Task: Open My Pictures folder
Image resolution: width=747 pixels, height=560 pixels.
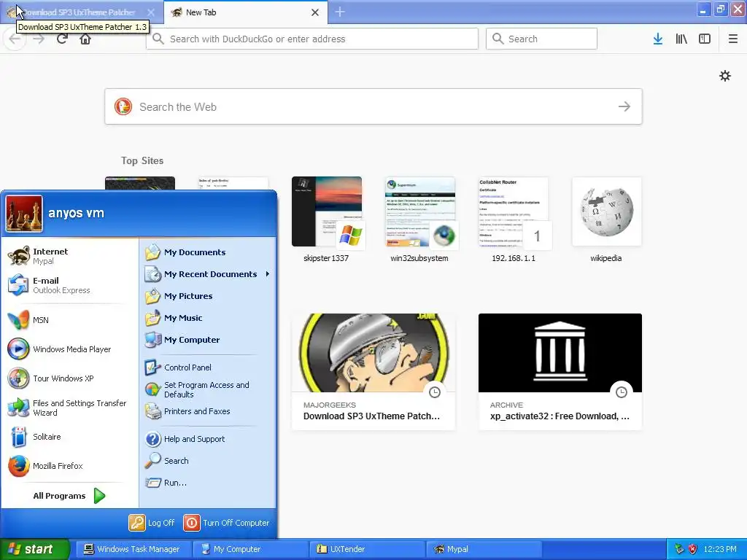Action: [208, 296]
